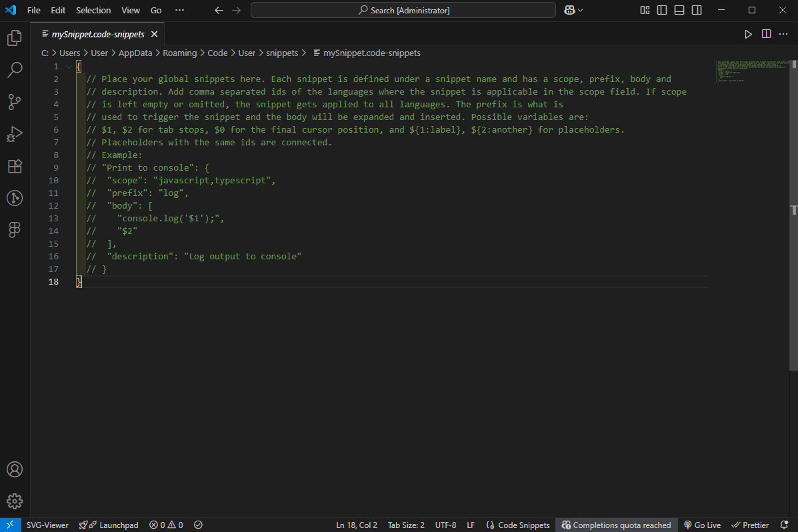
Task: Click the Prettier status item
Action: (750, 525)
